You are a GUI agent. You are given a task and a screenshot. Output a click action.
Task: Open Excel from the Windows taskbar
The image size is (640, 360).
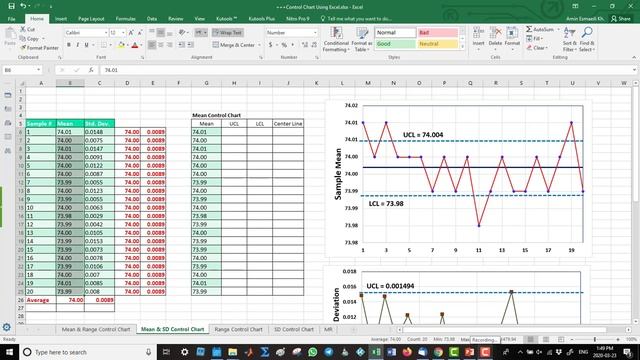tap(376, 352)
